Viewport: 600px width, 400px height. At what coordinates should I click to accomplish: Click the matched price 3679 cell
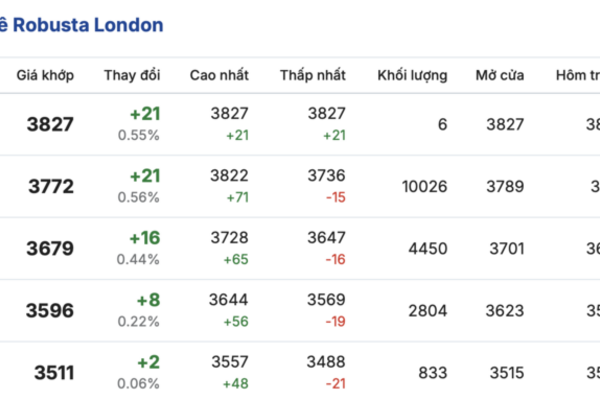click(49, 248)
